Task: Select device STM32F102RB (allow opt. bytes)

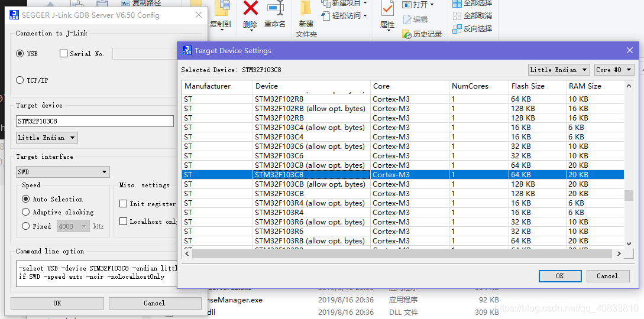Action: pos(403,109)
